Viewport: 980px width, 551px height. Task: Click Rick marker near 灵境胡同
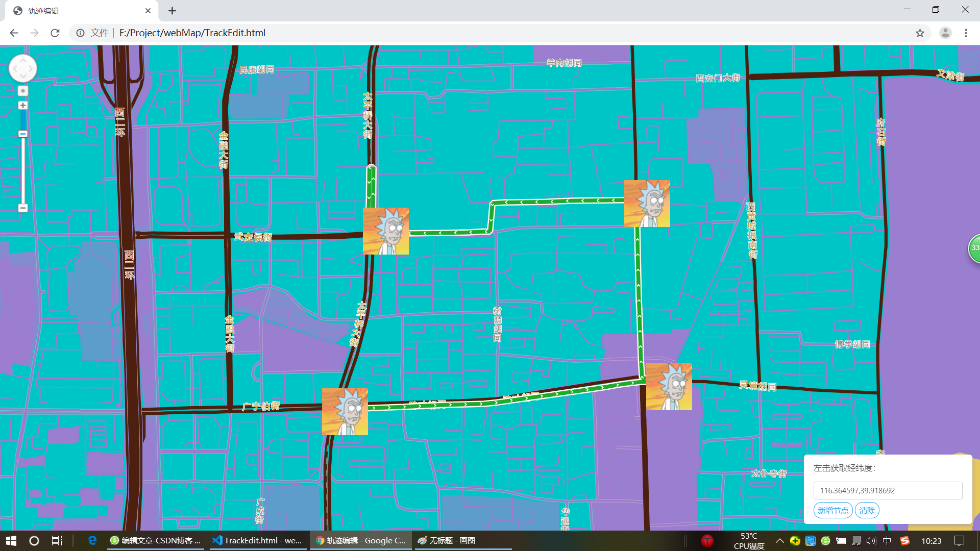tap(669, 387)
